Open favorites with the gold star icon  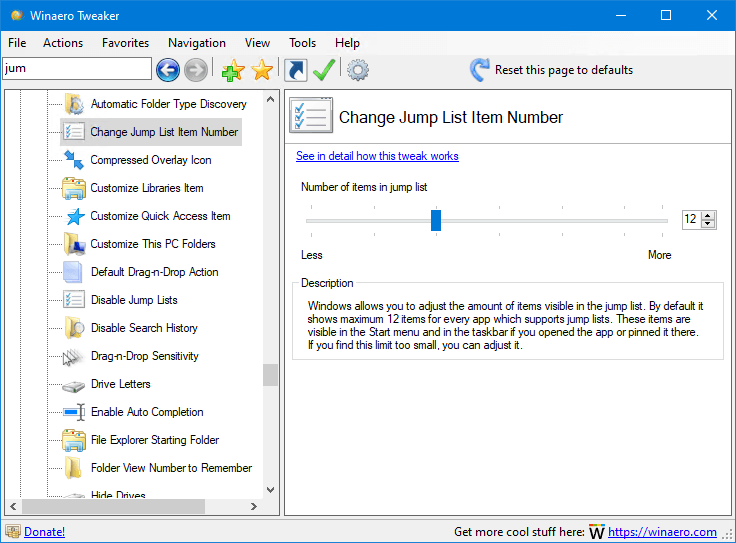tap(262, 70)
